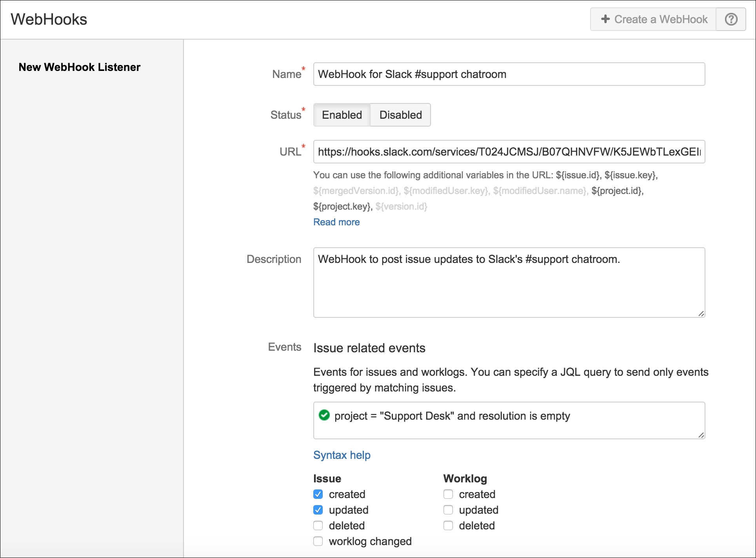Screen dimensions: 756x558
Task: Click the ${issue.key} variable text
Action: [630, 175]
